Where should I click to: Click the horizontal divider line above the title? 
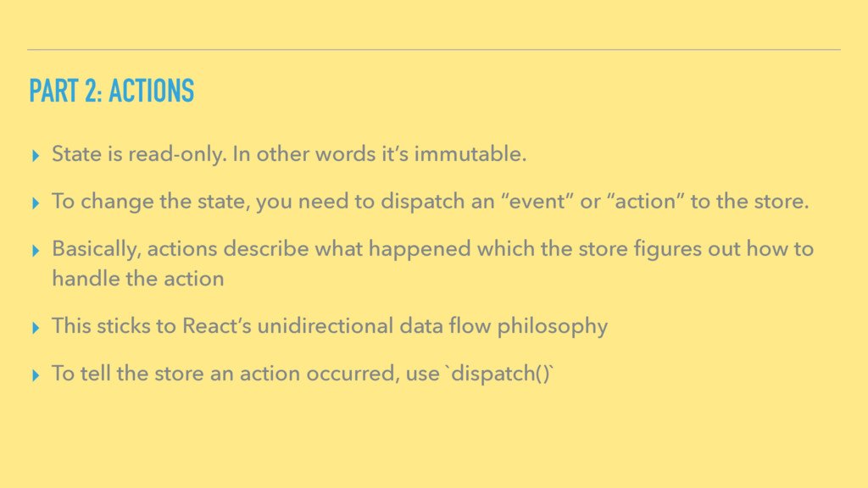[x=434, y=50]
